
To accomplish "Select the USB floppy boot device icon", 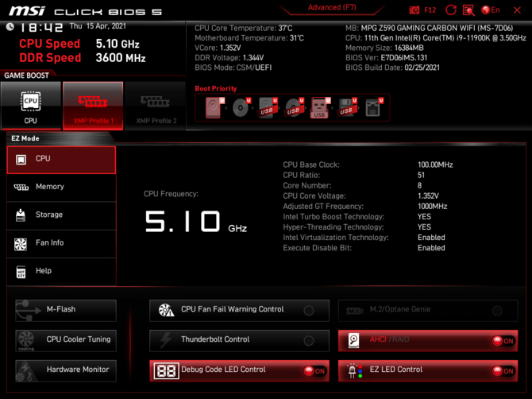I will pyautogui.click(x=347, y=107).
